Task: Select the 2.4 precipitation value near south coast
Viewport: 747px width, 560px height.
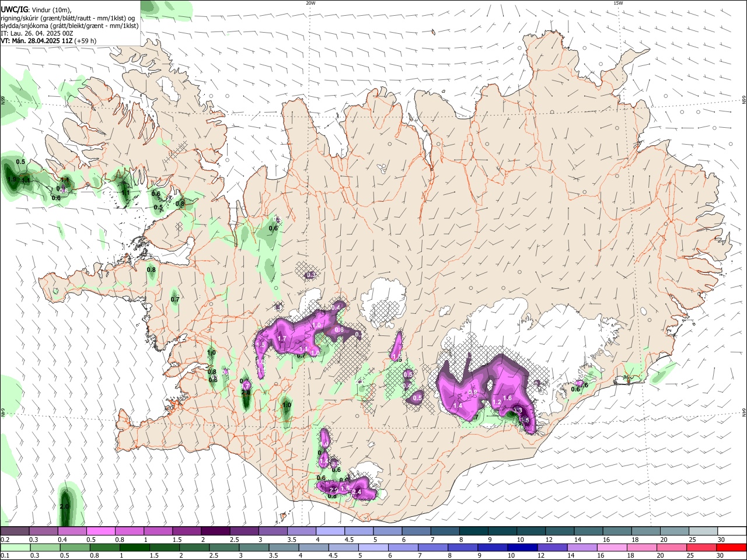Action: (357, 492)
